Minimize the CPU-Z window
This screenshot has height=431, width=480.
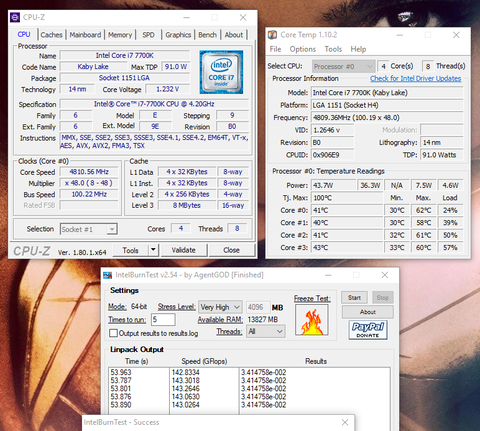point(187,17)
